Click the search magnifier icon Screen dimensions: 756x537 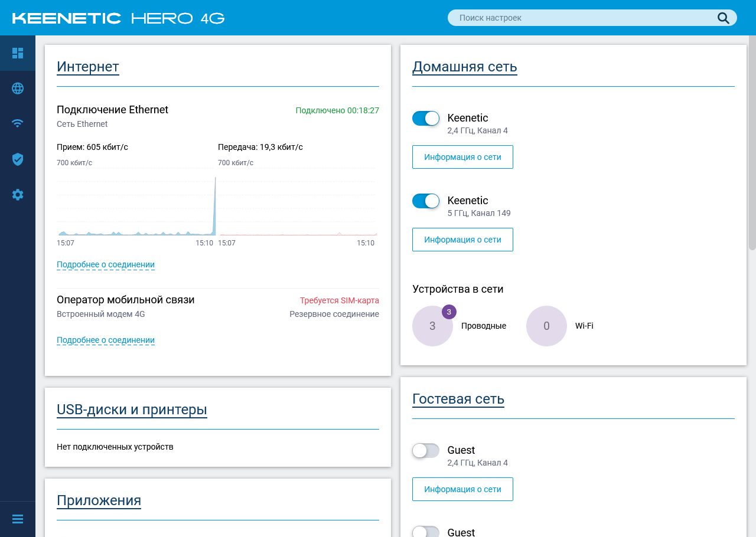point(724,18)
